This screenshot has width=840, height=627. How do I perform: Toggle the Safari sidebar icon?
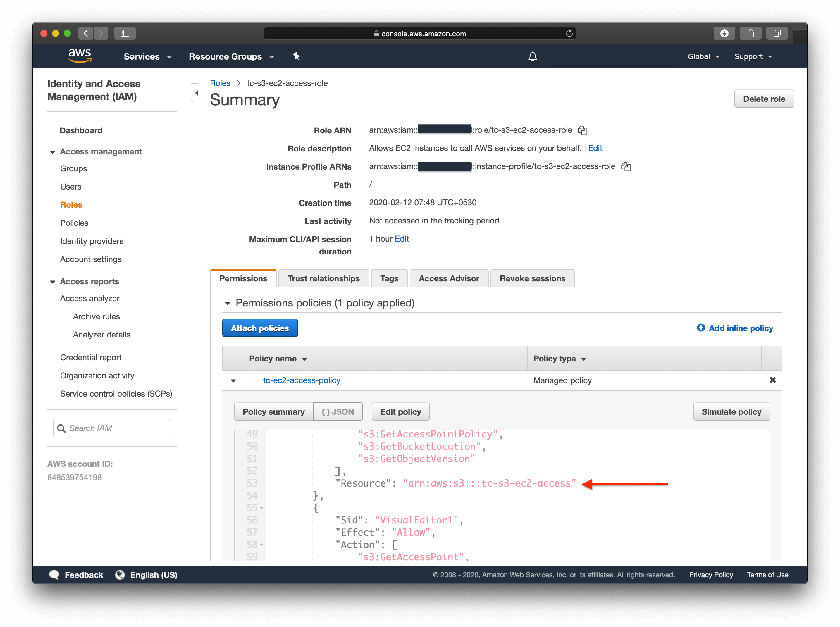click(x=125, y=33)
